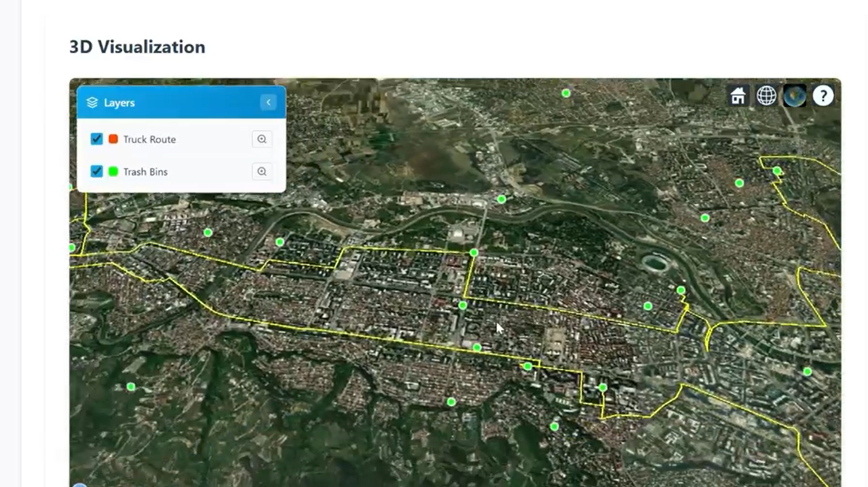The height and width of the screenshot is (487, 868).
Task: Click the green Trash Bins color swatch
Action: click(x=113, y=171)
